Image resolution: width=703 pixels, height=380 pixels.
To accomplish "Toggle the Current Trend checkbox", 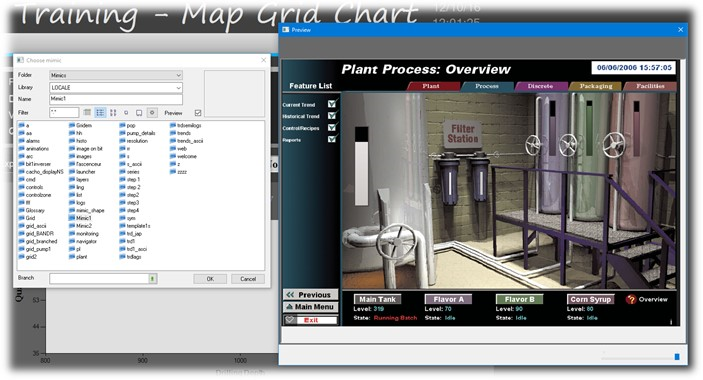I will 332,104.
